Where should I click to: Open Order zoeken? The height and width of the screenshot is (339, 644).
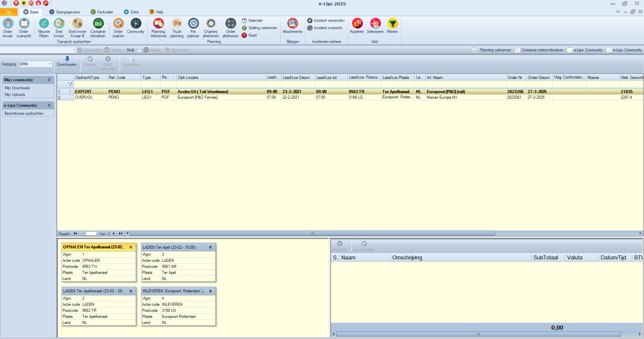118,28
